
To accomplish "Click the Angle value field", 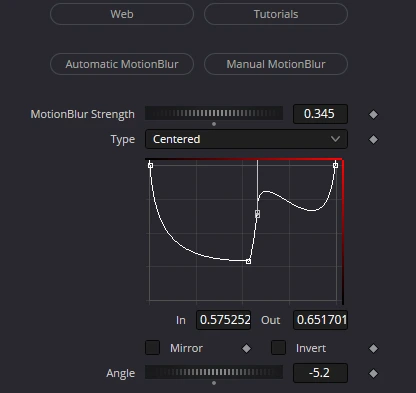I will [320, 373].
